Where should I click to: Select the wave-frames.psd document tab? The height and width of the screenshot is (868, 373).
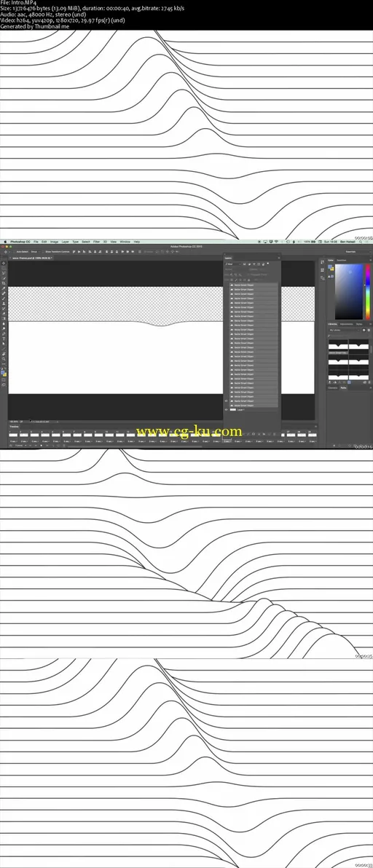point(31,258)
